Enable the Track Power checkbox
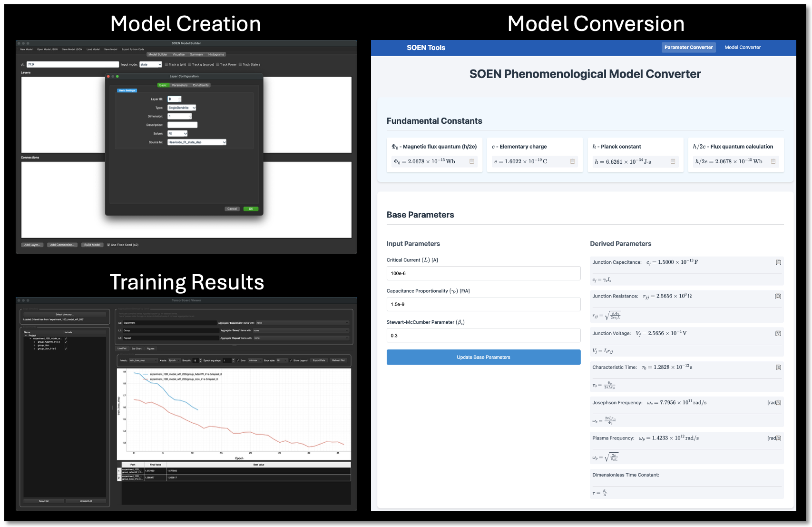The height and width of the screenshot is (527, 812). (218, 64)
